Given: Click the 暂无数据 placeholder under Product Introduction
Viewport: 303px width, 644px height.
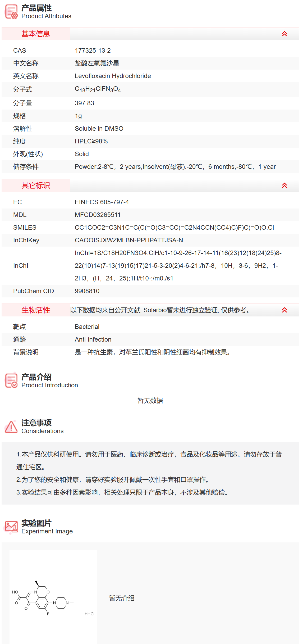Looking at the screenshot, I should pos(150,401).
